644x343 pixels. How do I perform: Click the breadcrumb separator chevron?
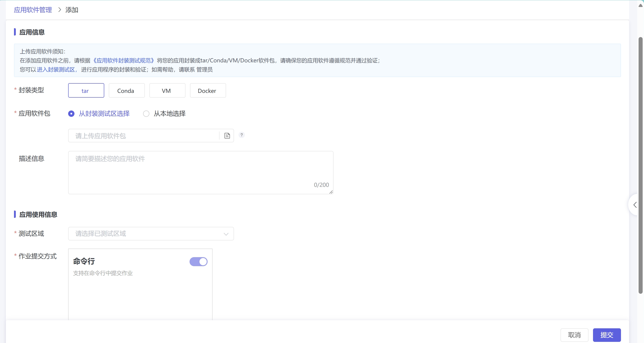point(60,10)
